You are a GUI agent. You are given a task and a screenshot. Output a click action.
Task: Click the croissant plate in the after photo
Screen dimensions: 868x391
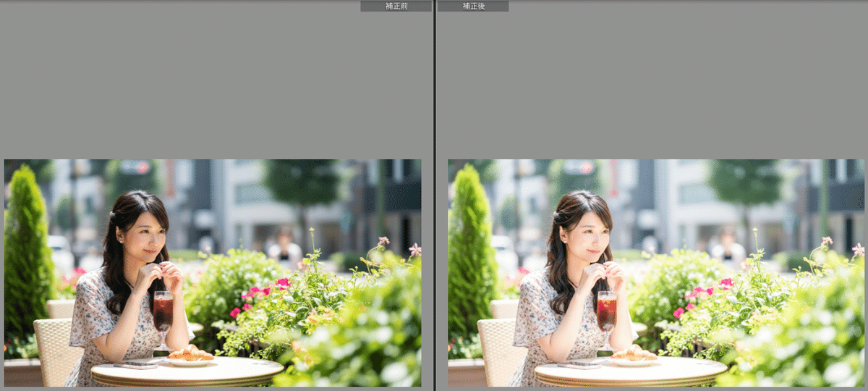[x=634, y=356]
